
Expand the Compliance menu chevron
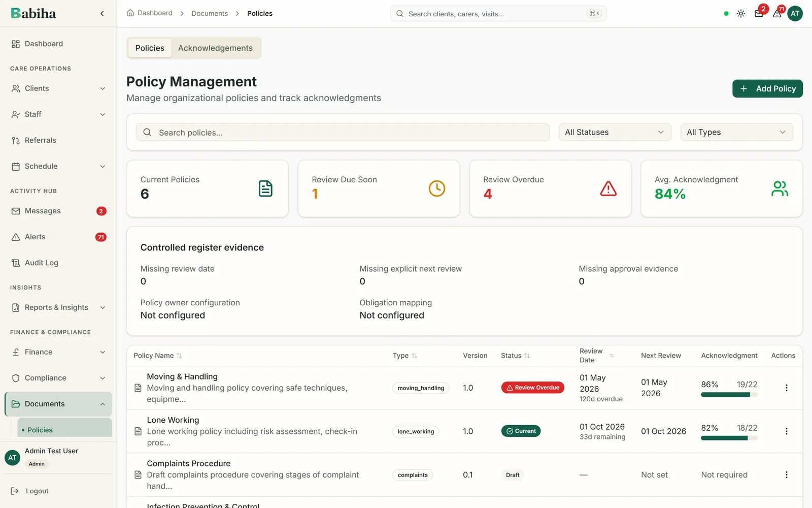[x=103, y=378]
